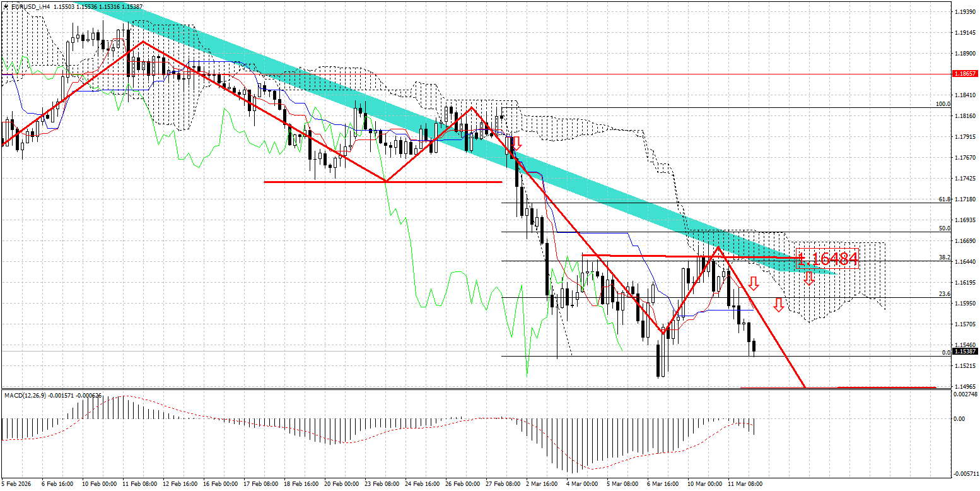980x491 pixels.
Task: Click the 2 Mar 16:00 time label
Action: pyautogui.click(x=542, y=484)
